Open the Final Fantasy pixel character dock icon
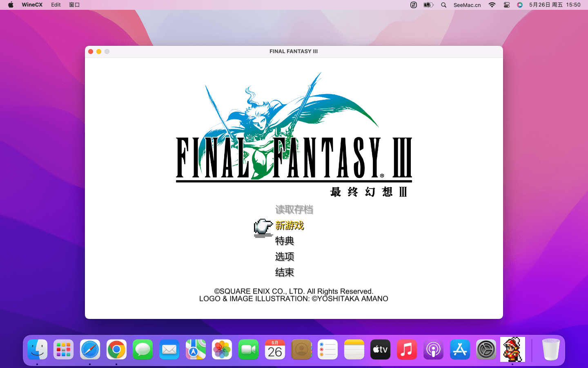 point(512,350)
